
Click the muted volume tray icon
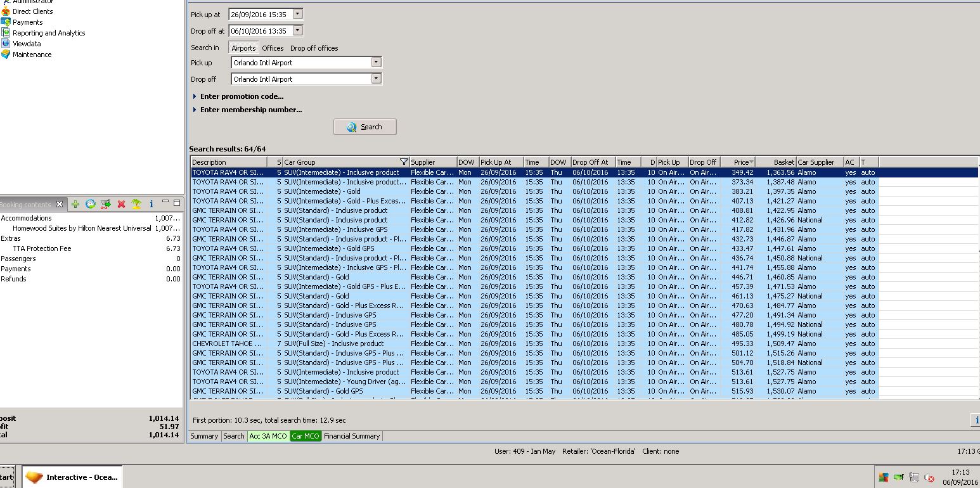point(929,477)
